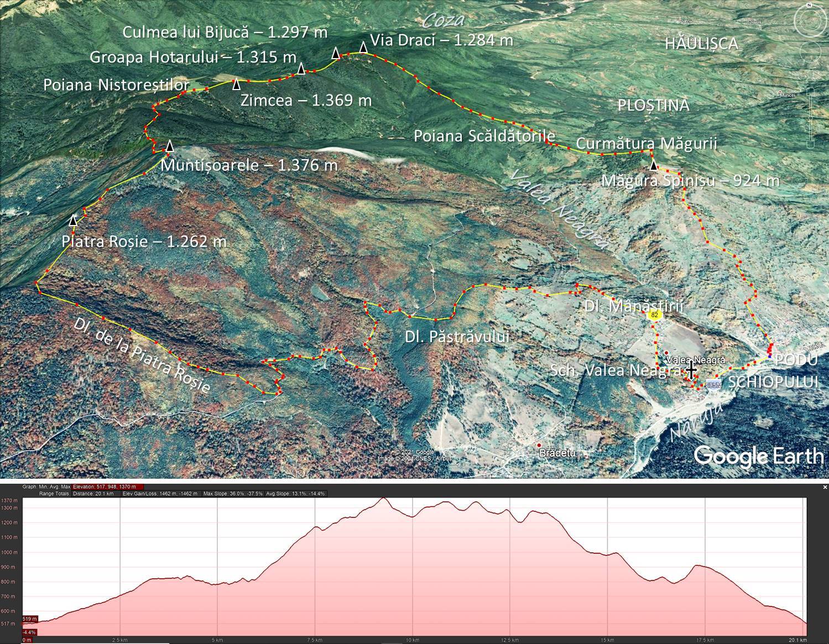The width and height of the screenshot is (829, 644).
Task: Select the Muntișoarele peak triangle marker
Action: click(x=170, y=146)
